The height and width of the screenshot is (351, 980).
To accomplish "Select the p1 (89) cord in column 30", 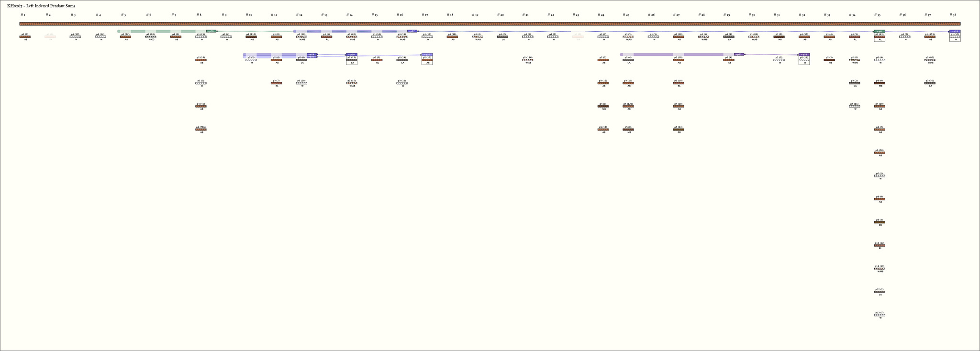I will 754,37.
